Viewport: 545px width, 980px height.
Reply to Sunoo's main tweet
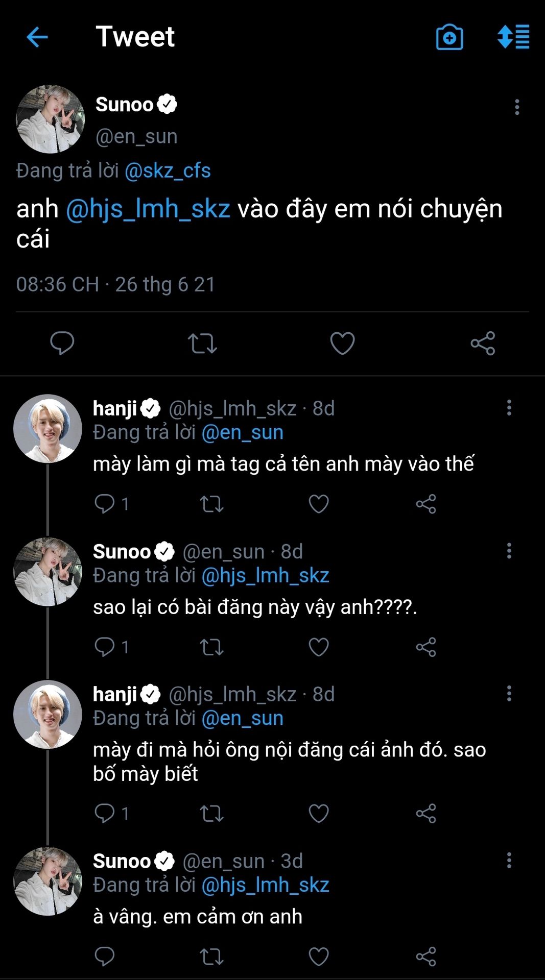point(62,343)
